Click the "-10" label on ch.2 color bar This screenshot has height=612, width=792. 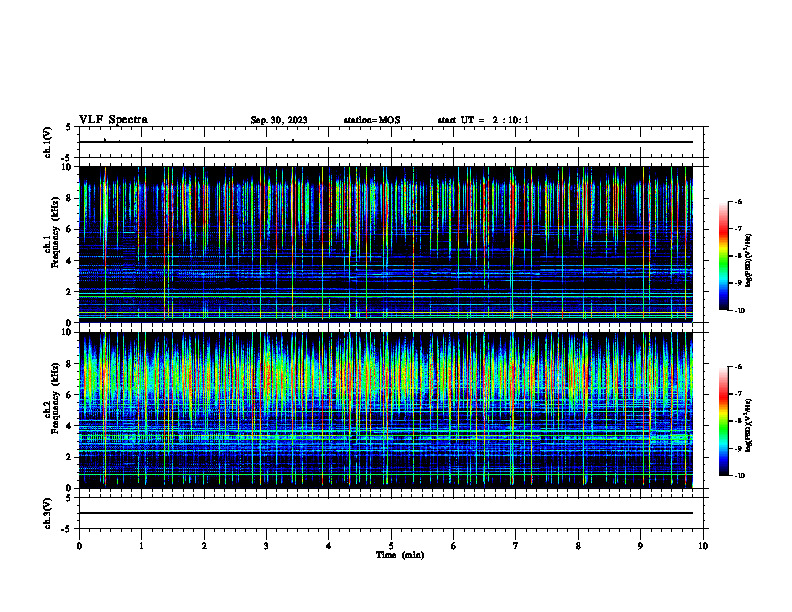(x=739, y=476)
